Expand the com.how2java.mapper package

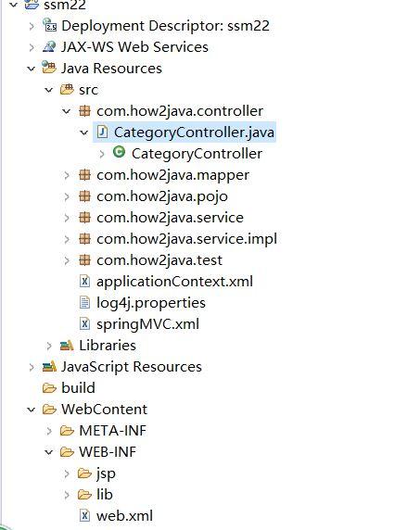click(67, 175)
